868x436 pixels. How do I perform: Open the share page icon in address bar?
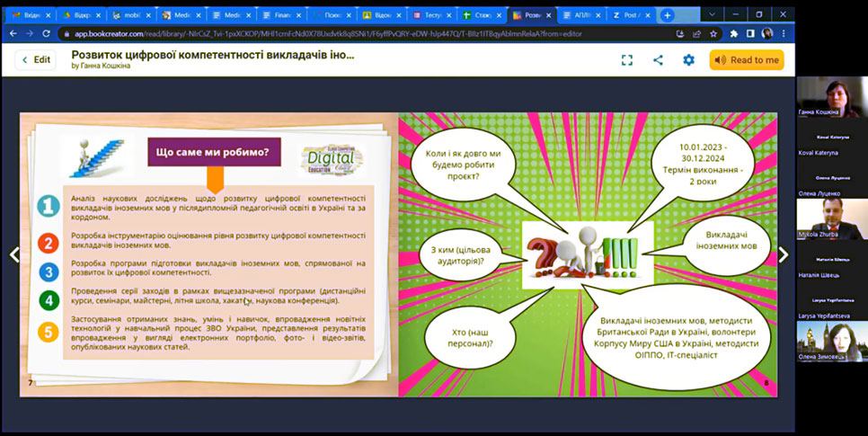point(697,34)
